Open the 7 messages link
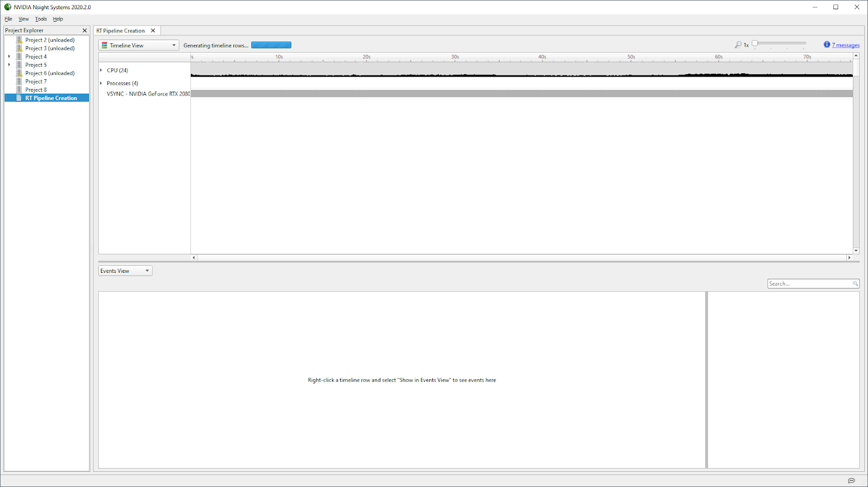This screenshot has width=868, height=487. point(846,46)
